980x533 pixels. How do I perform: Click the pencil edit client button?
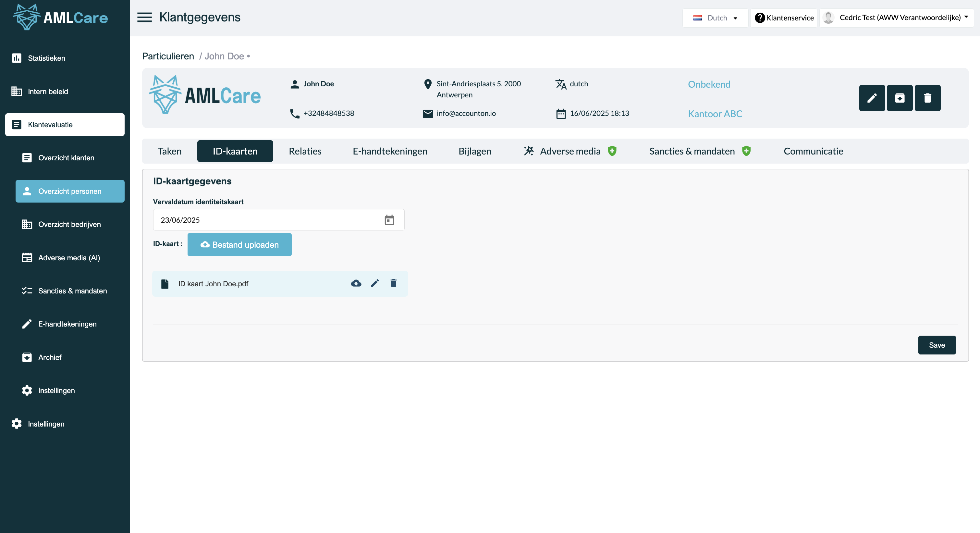[x=872, y=98]
